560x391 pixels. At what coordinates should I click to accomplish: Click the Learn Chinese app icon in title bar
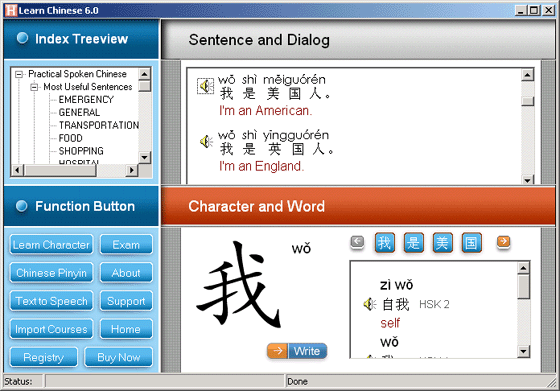pyautogui.click(x=11, y=10)
